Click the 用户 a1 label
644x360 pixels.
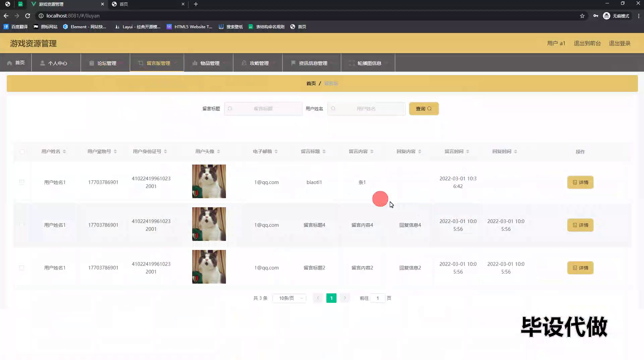[556, 43]
